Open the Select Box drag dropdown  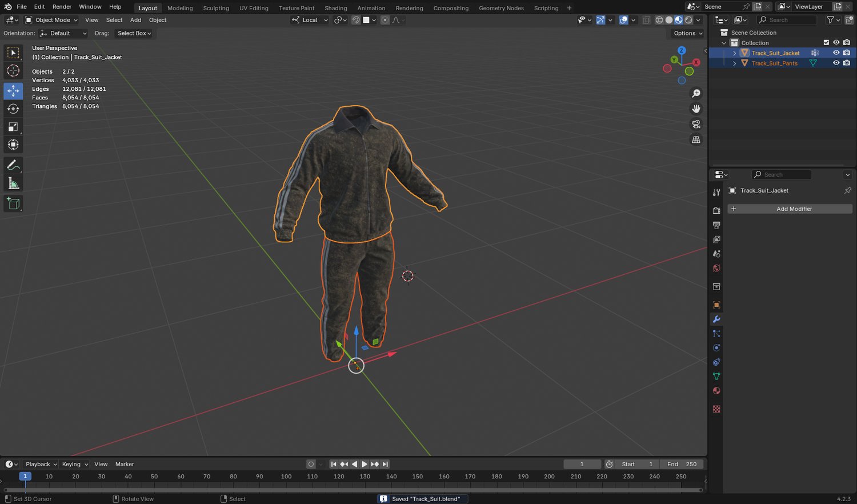[x=134, y=33]
